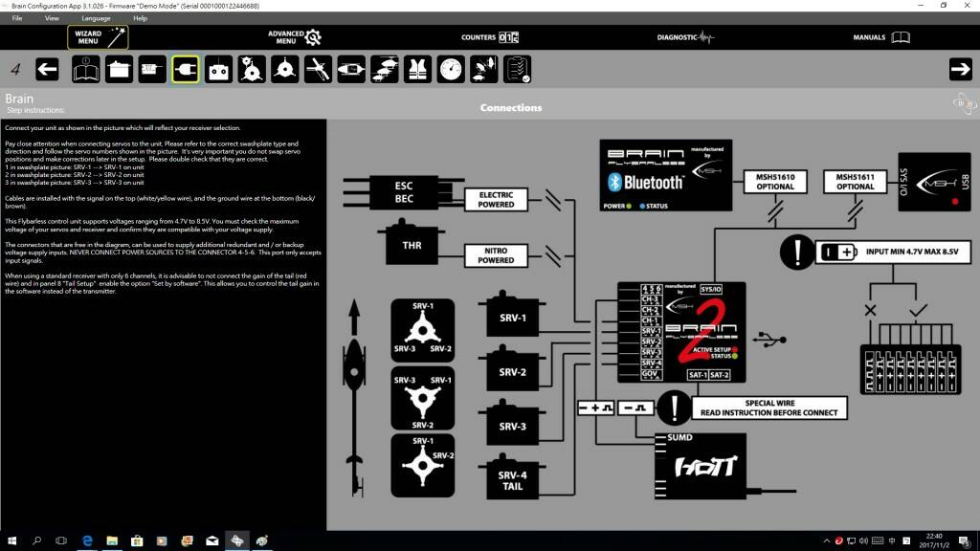Select the checklist clipboard wizard step icon

click(x=517, y=69)
